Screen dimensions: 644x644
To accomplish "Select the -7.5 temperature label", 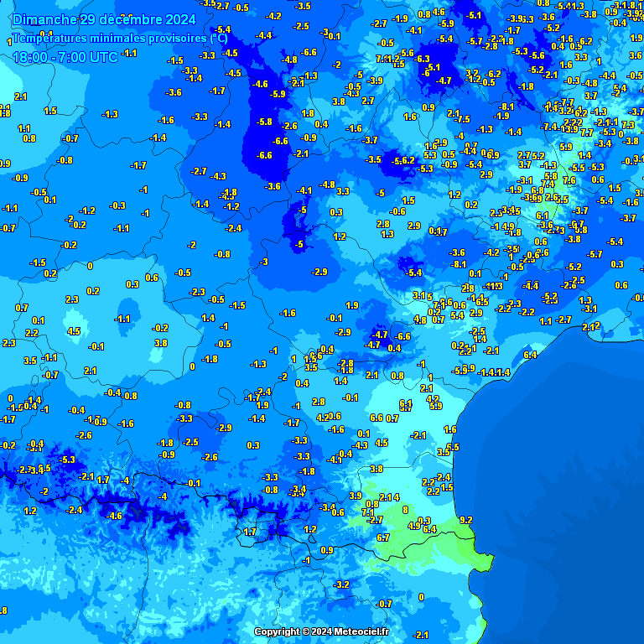I will tap(462, 119).
